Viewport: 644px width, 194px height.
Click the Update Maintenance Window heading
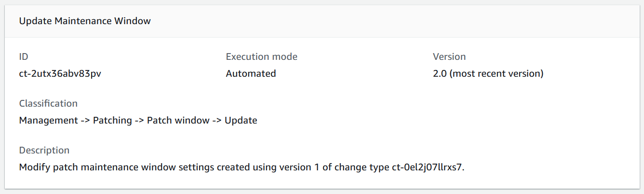(85, 21)
